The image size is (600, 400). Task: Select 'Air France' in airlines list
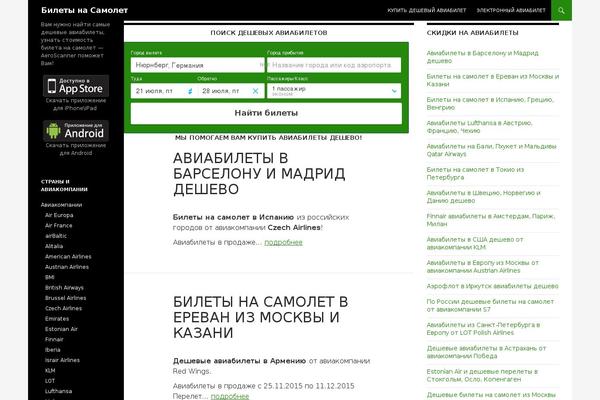59,225
